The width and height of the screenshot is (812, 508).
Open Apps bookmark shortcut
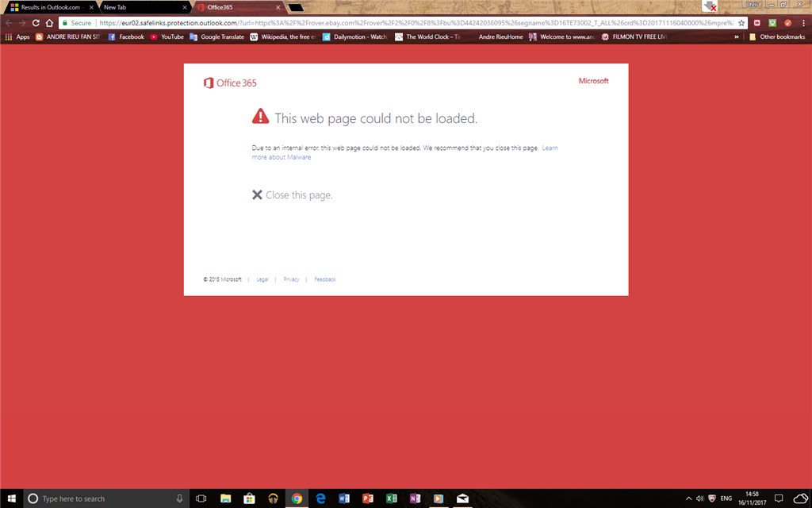point(17,37)
